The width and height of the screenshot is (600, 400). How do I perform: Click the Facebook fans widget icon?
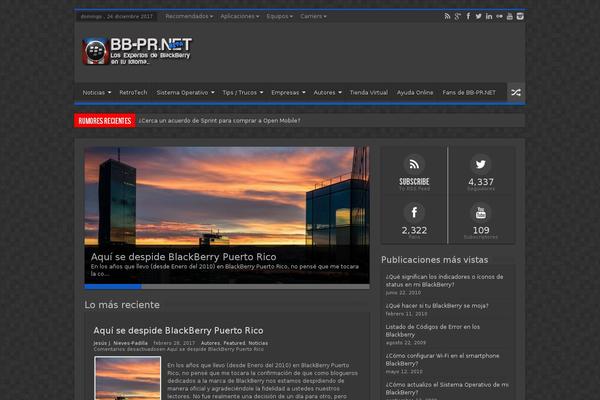coord(414,212)
